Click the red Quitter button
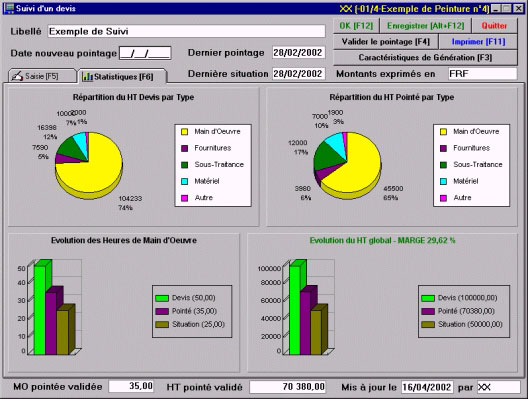Image resolution: width=528 pixels, height=399 pixels. tap(494, 26)
